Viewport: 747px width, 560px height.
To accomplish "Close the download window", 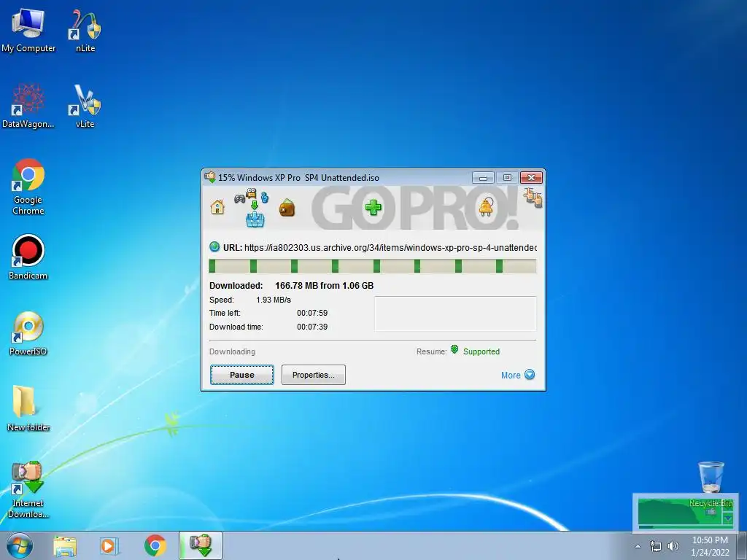I will (x=531, y=178).
